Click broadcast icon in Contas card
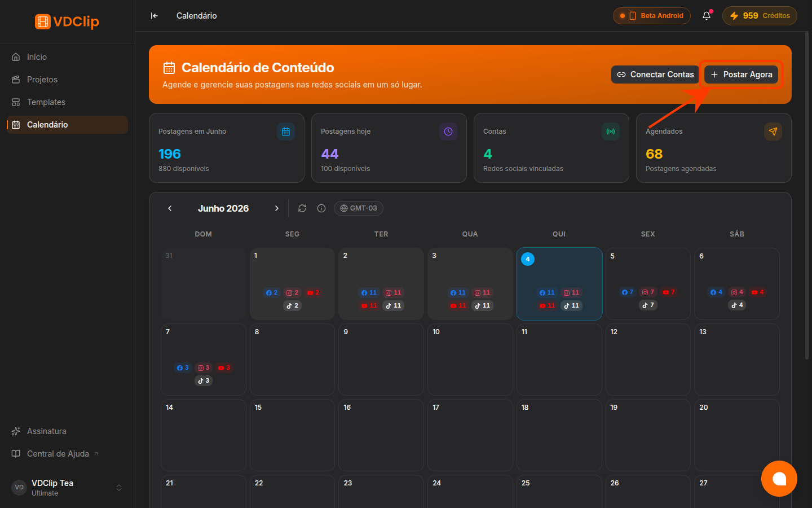This screenshot has width=812, height=508. tap(611, 132)
